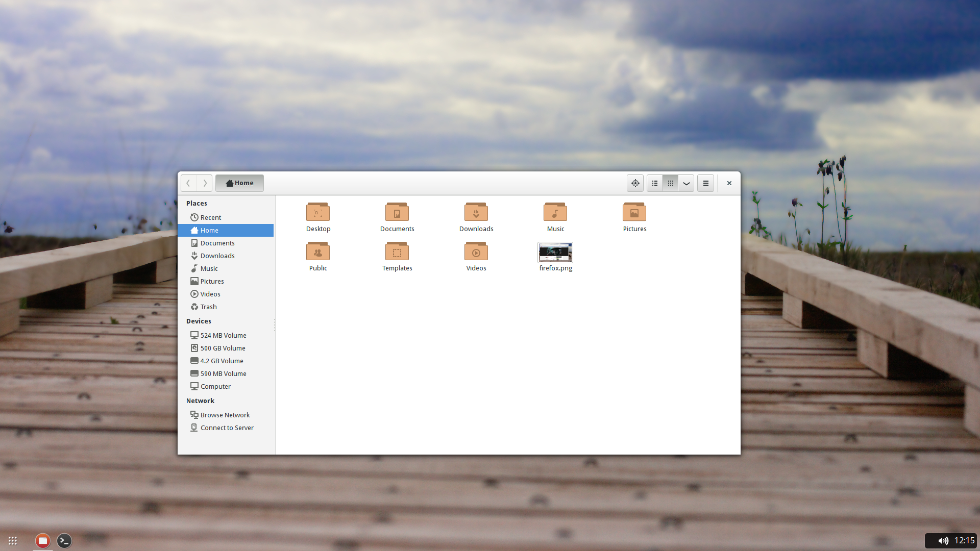980x551 pixels.
Task: Open Videos from the sidebar
Action: [x=226, y=294]
